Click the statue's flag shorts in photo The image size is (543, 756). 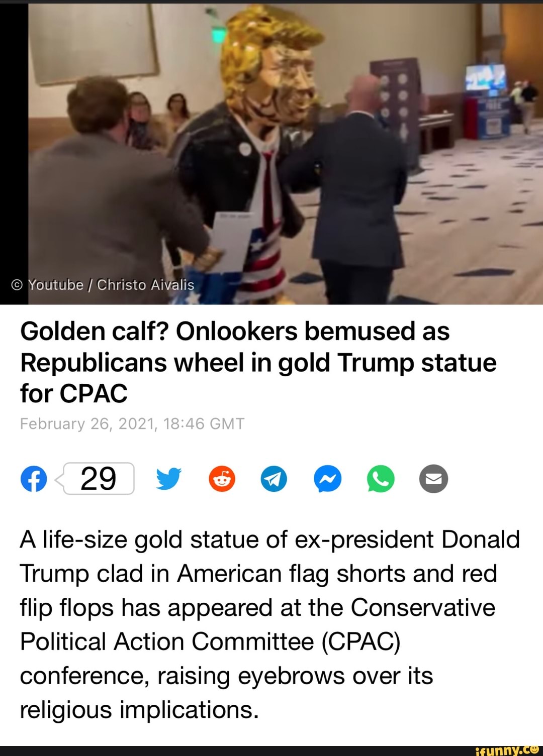pyautogui.click(x=262, y=261)
